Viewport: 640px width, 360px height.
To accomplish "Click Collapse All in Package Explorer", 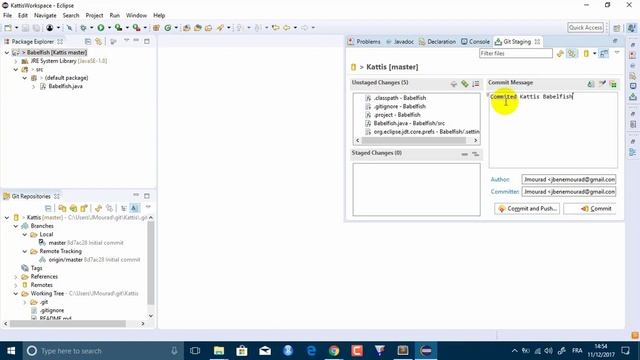I will 87,42.
